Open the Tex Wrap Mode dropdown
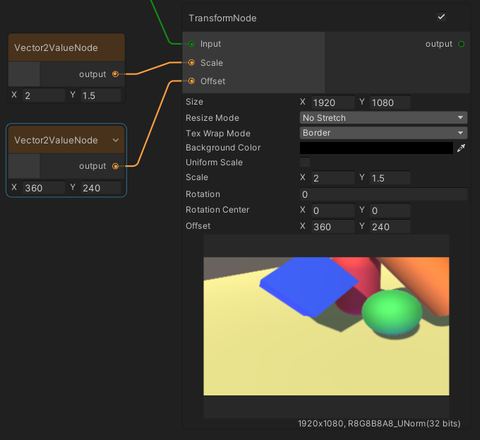The image size is (480, 440). (x=383, y=133)
